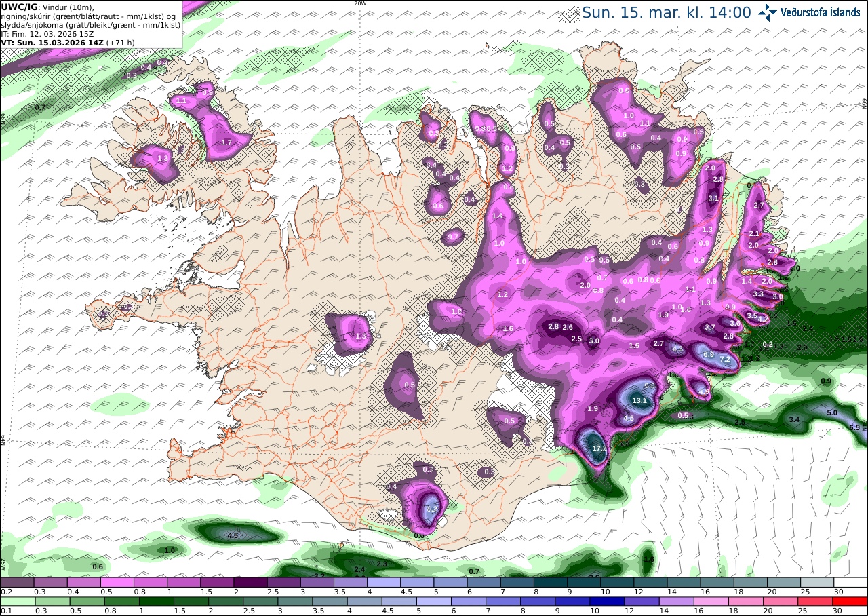868x616 pixels.
Task: Click the 3.7 value on the map
Action: (x=710, y=327)
